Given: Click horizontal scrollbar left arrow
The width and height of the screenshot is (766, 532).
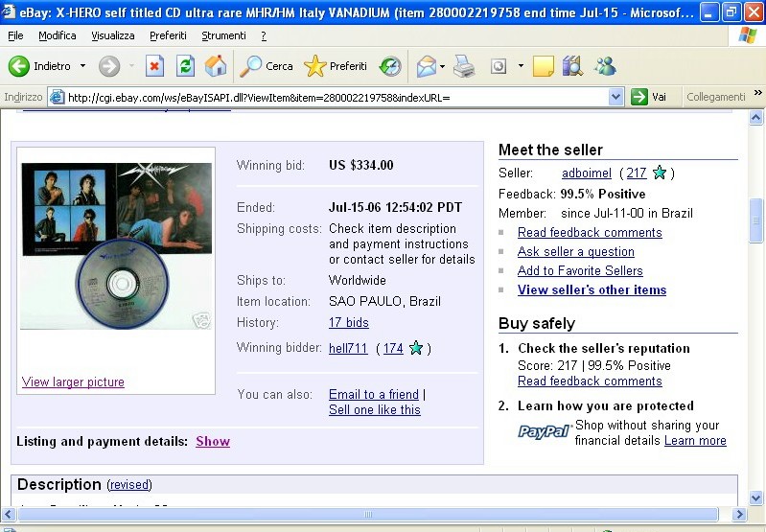Looking at the screenshot, I should tap(9, 515).
